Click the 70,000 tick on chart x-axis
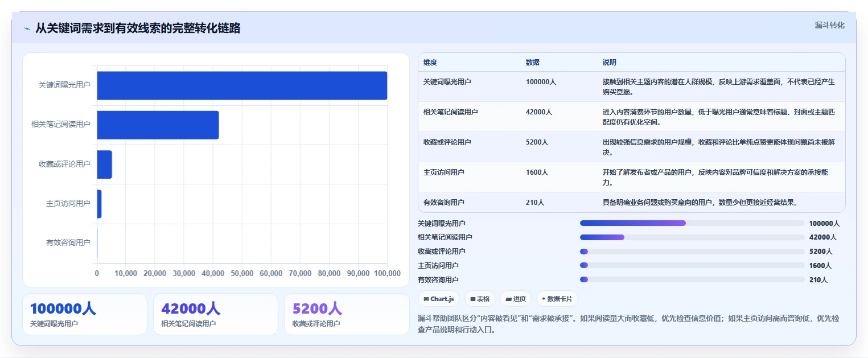This screenshot has width=868, height=358. [300, 273]
